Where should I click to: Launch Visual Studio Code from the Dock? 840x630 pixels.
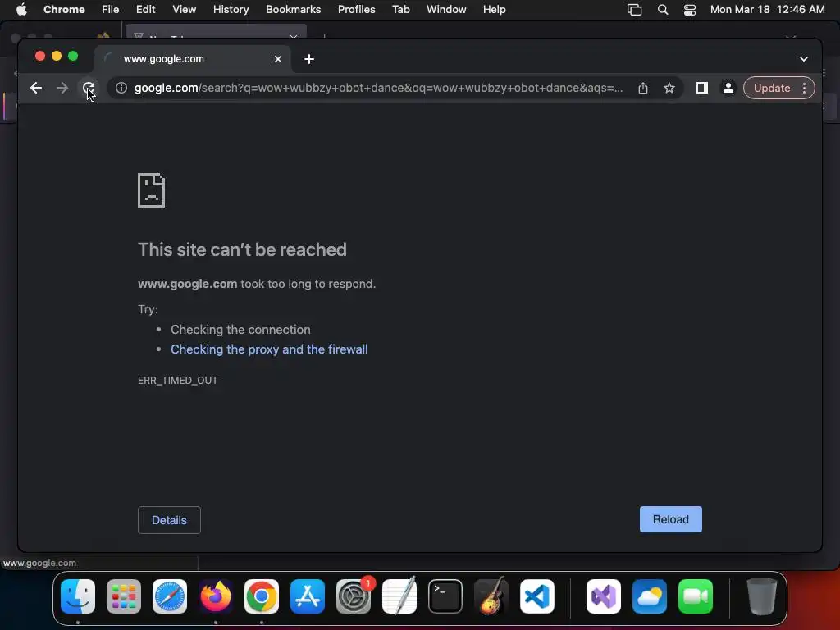pyautogui.click(x=537, y=596)
